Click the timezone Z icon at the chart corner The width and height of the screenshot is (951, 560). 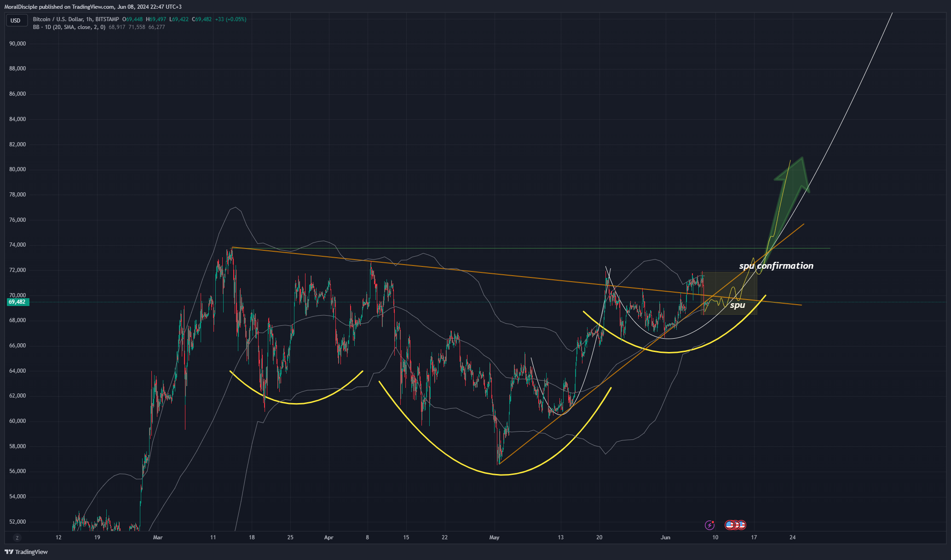[x=17, y=537]
